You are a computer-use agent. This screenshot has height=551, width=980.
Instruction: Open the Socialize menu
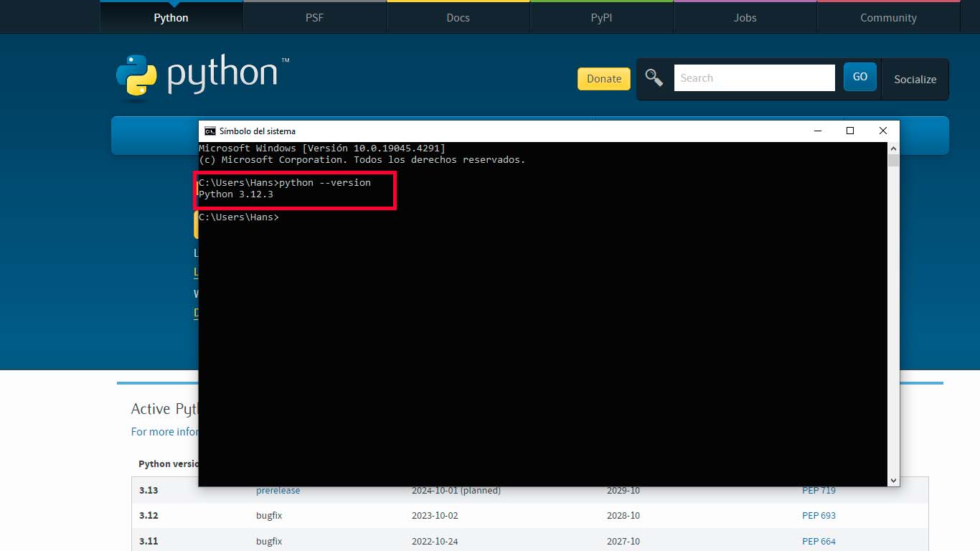coord(915,79)
